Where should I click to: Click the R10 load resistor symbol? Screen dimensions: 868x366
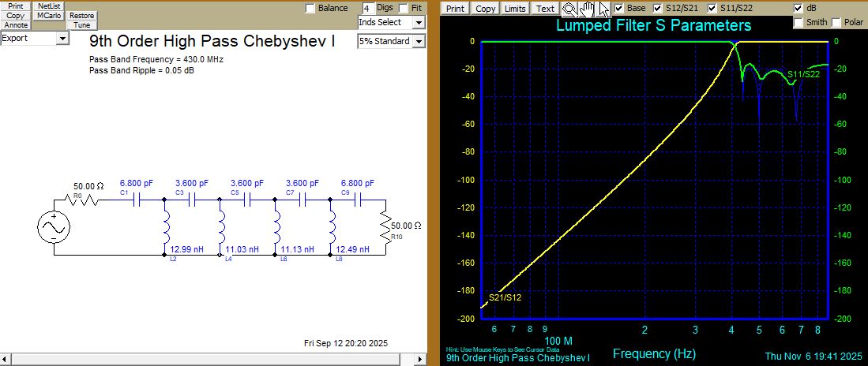[385, 226]
